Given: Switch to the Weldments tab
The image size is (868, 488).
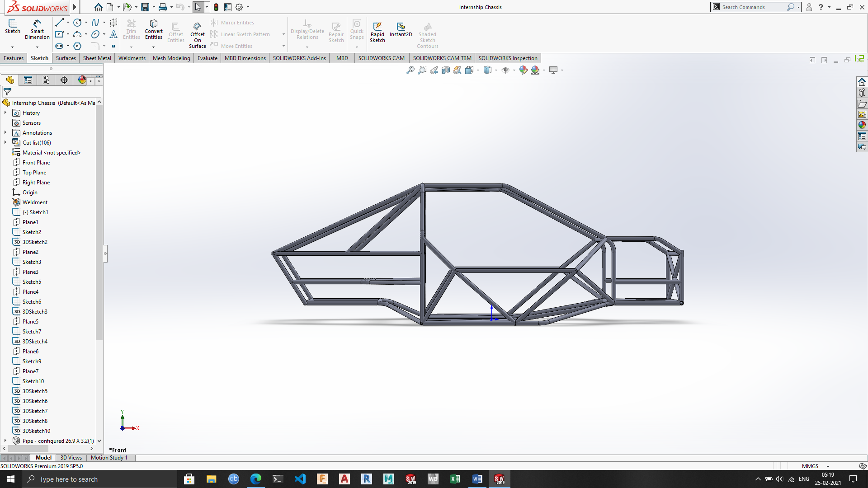Looking at the screenshot, I should coord(132,58).
